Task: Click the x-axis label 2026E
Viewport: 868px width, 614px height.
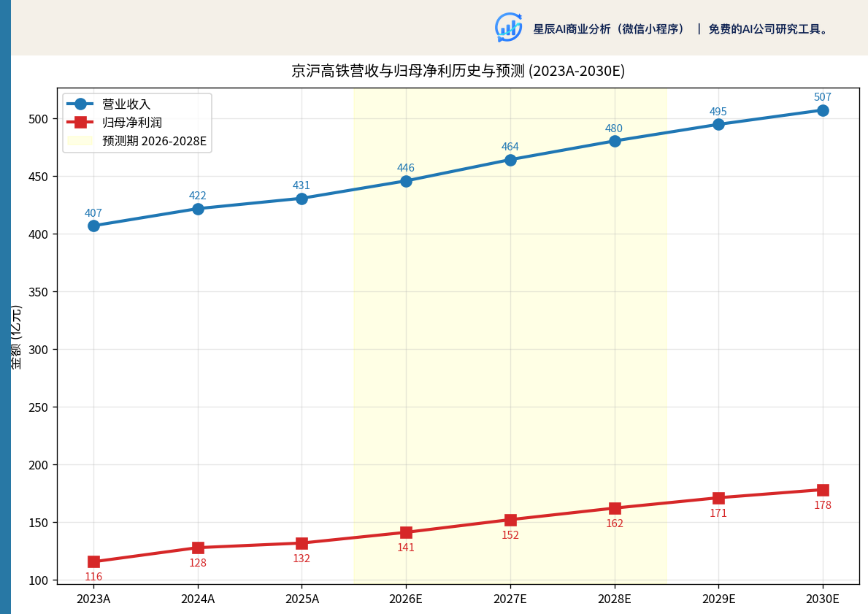Action: 406,599
